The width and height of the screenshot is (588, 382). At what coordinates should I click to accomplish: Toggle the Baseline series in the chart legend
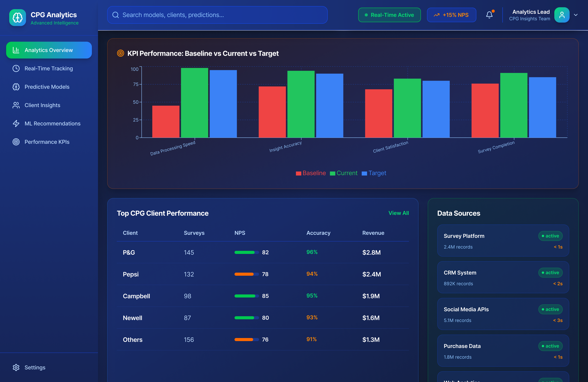pos(311,173)
